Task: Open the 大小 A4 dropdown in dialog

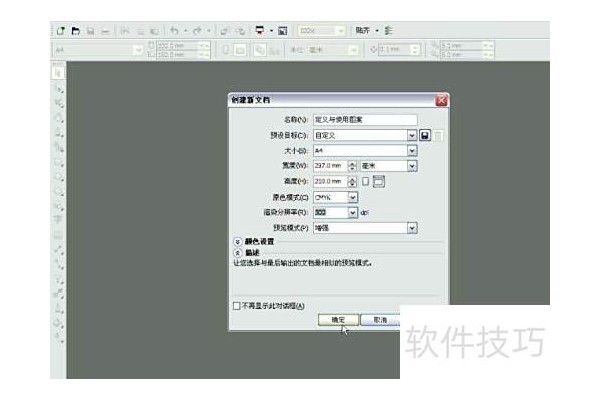Action: 412,151
